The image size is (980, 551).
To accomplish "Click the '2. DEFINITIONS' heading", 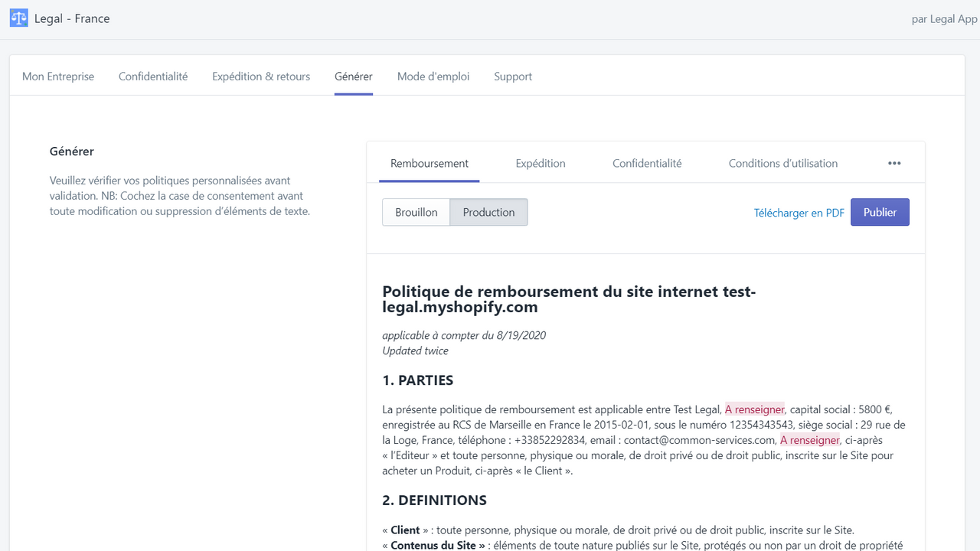I will click(x=434, y=500).
